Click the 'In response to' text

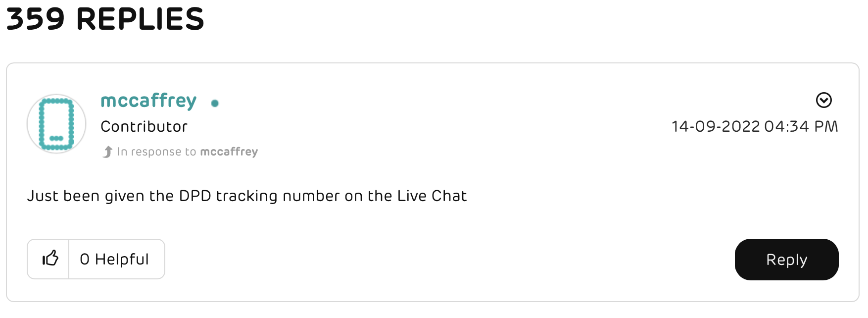tap(156, 152)
